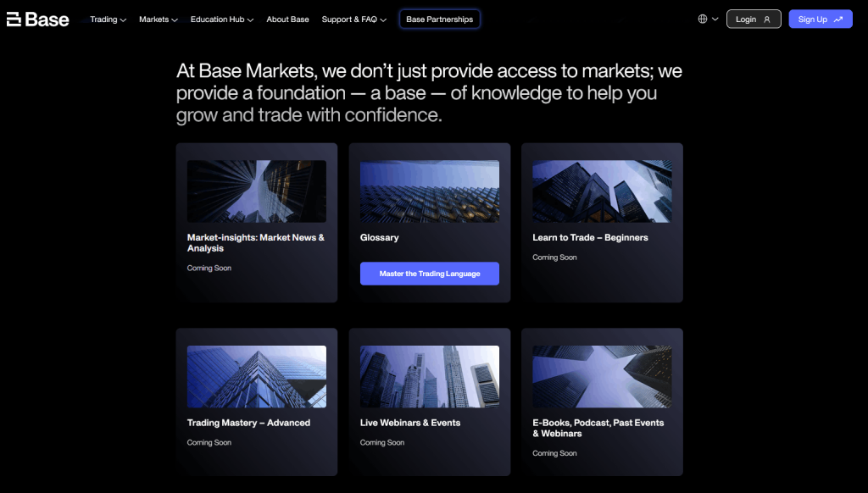The height and width of the screenshot is (493, 868).
Task: Expand the Markets menu
Action: (x=159, y=19)
